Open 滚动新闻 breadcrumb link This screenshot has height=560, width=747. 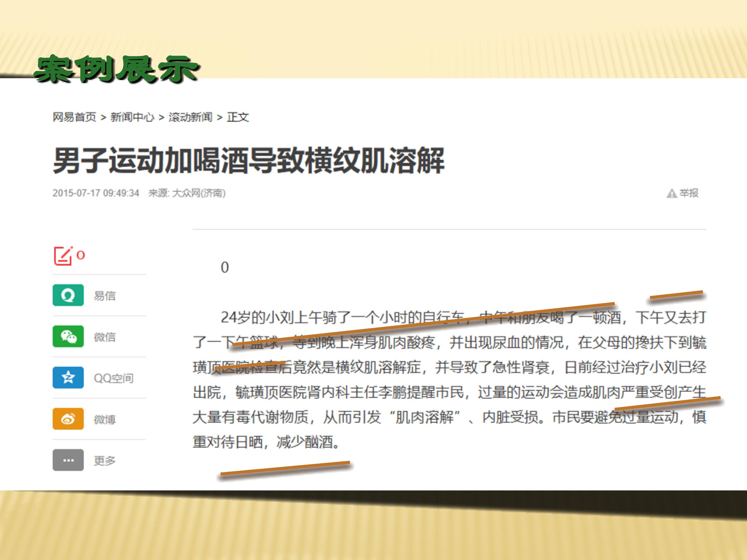(190, 117)
